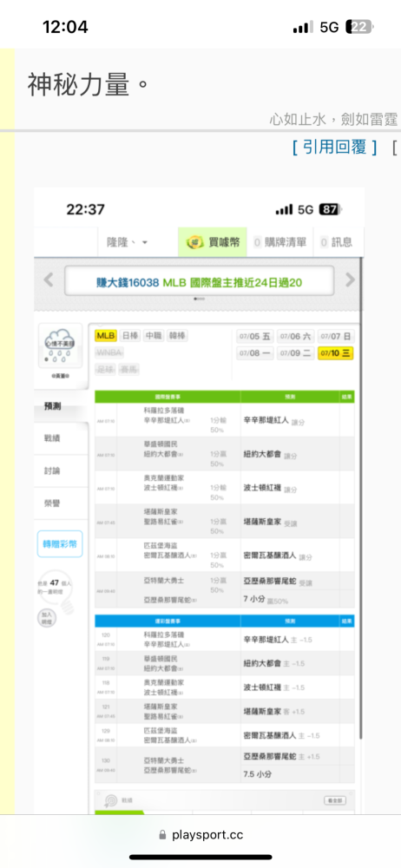Open the 預測 sidebar tab
This screenshot has width=401, height=868.
[61, 406]
